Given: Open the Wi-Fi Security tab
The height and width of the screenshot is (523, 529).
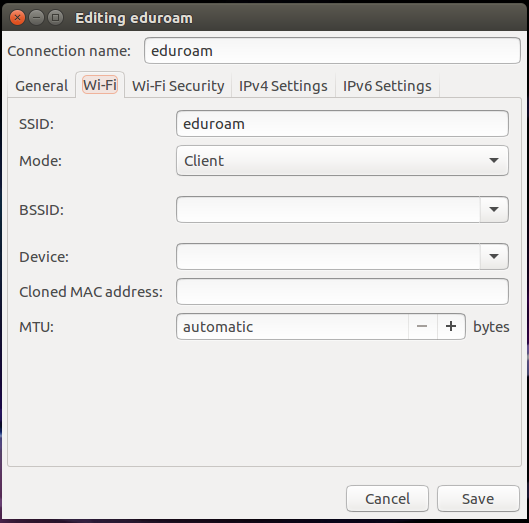Looking at the screenshot, I should point(178,86).
